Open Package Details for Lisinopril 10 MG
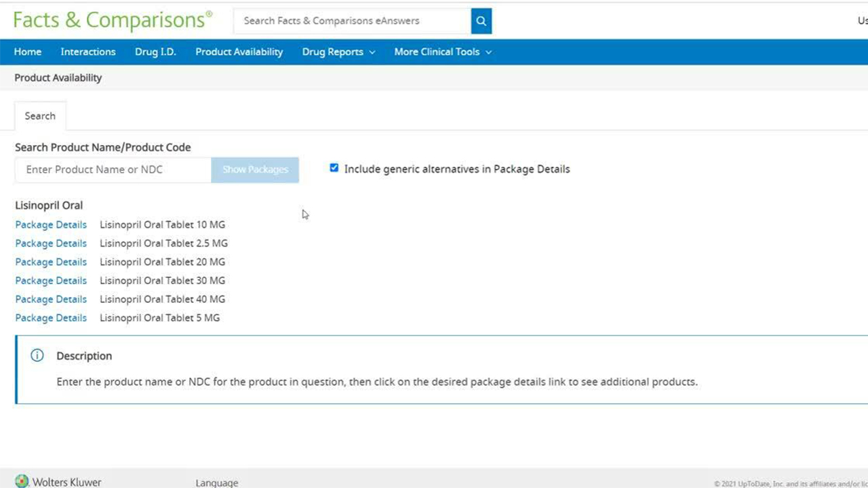The height and width of the screenshot is (488, 868). point(51,225)
